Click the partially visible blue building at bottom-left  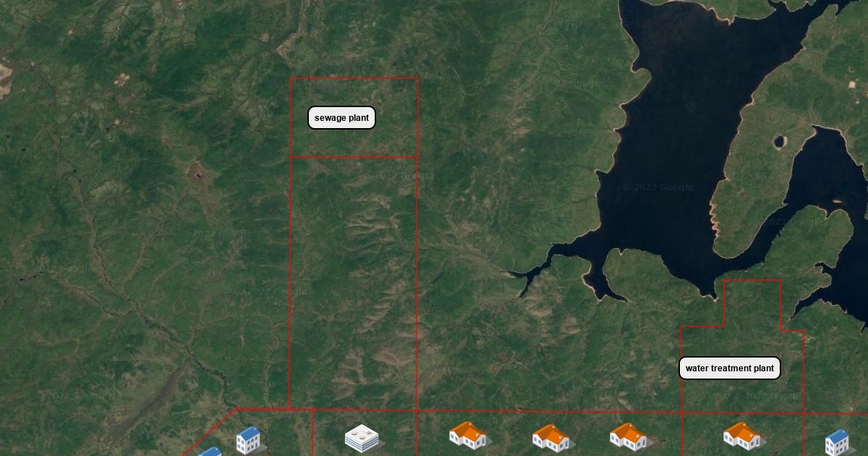[x=210, y=452]
